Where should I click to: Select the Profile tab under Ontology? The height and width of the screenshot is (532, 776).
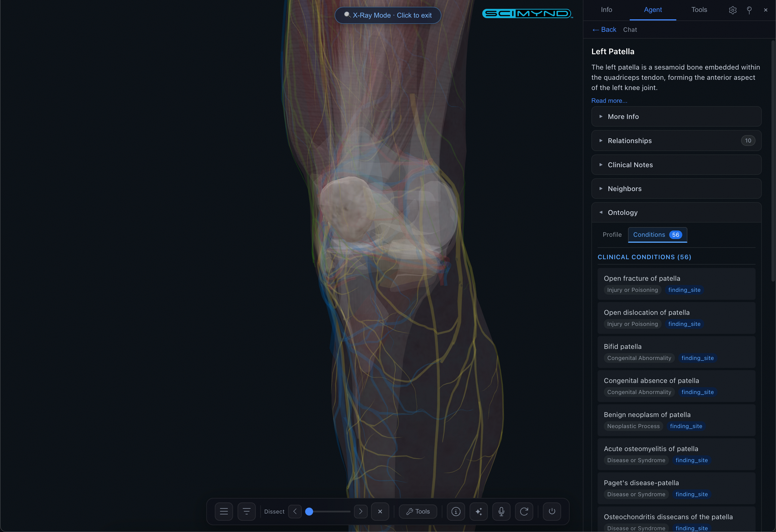612,234
